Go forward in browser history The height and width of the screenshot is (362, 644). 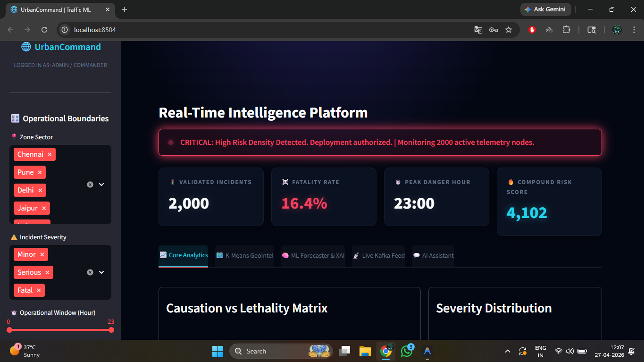(27, 30)
